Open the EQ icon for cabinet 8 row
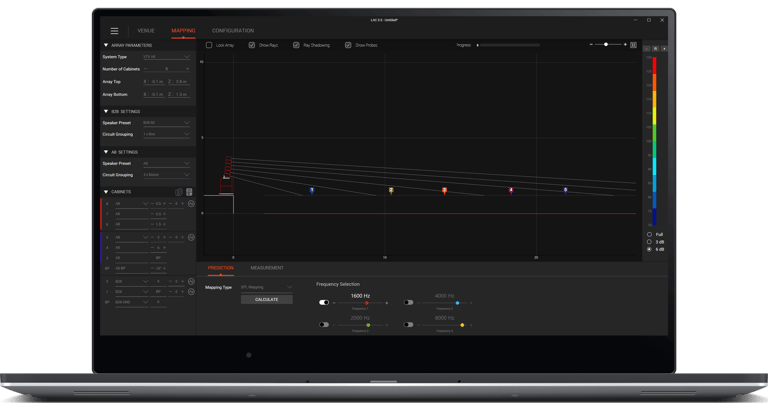The width and height of the screenshot is (768, 403). (192, 203)
